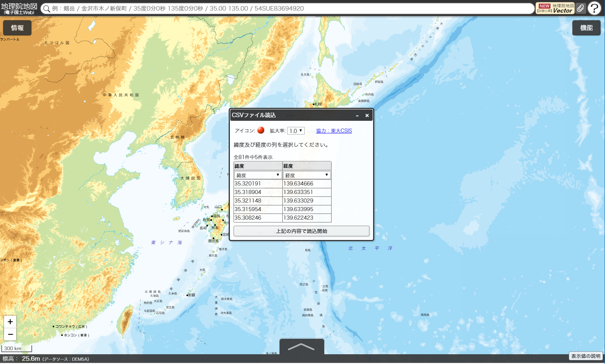605x364 pixels.
Task: Close the CSVファイル読込 dialog
Action: click(367, 116)
